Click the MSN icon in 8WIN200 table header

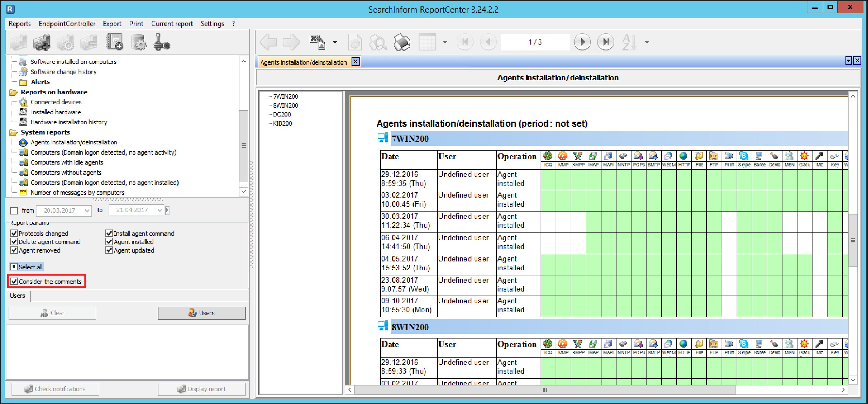pos(789,344)
